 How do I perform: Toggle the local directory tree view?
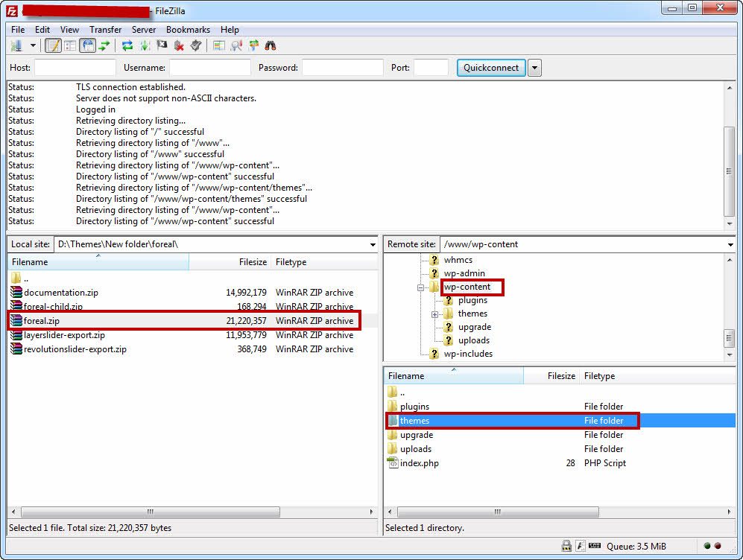[x=70, y=45]
